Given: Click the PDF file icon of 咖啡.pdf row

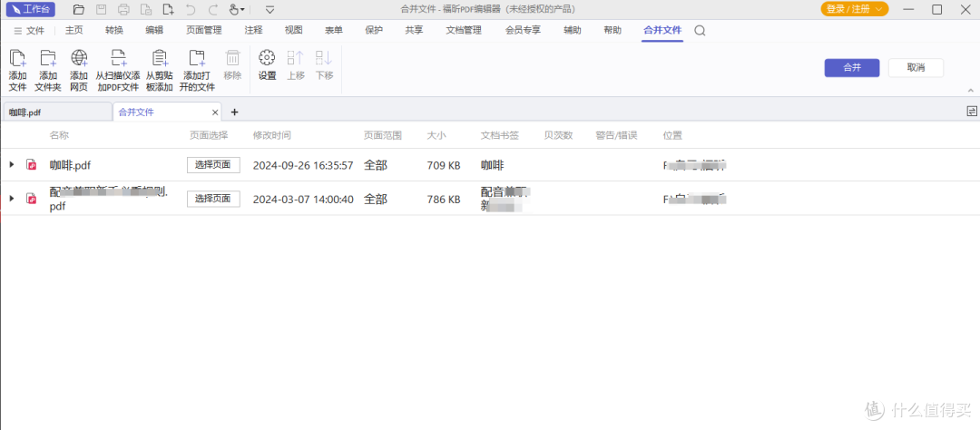Looking at the screenshot, I should tap(31, 165).
